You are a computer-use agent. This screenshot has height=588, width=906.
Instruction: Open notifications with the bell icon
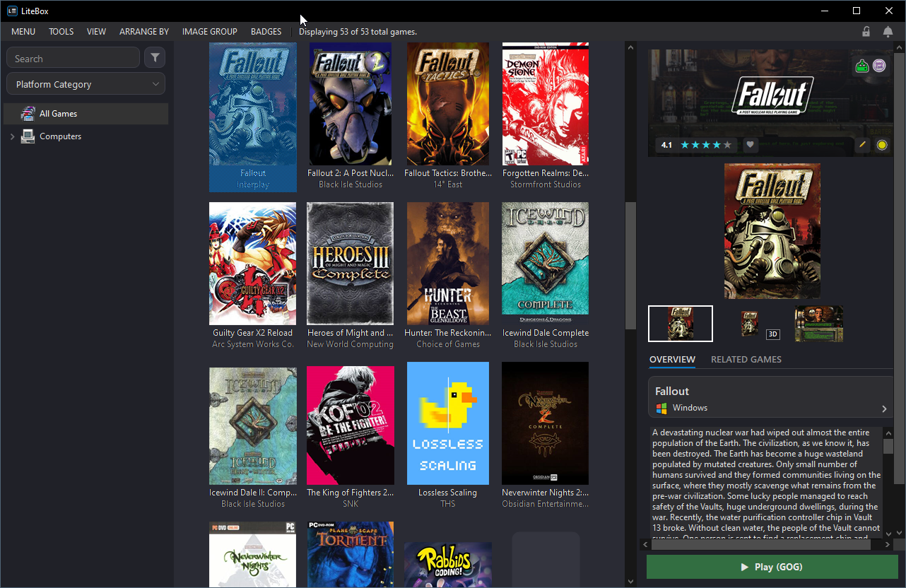pyautogui.click(x=888, y=32)
